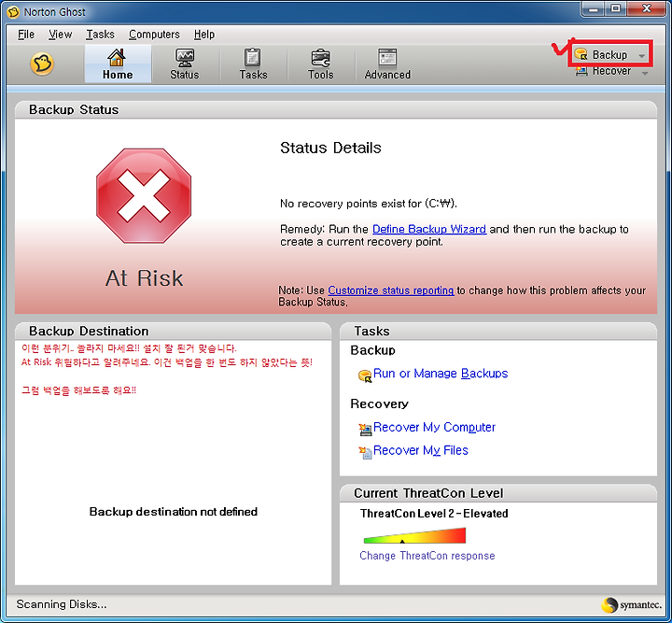Image resolution: width=672 pixels, height=623 pixels.
Task: Click 'Status Details' heading
Action: click(330, 148)
